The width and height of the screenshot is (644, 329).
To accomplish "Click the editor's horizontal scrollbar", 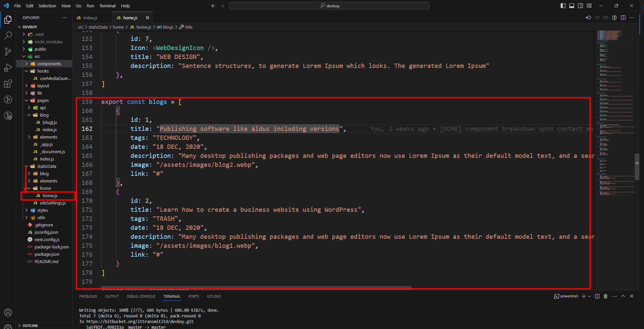I will tap(256, 287).
